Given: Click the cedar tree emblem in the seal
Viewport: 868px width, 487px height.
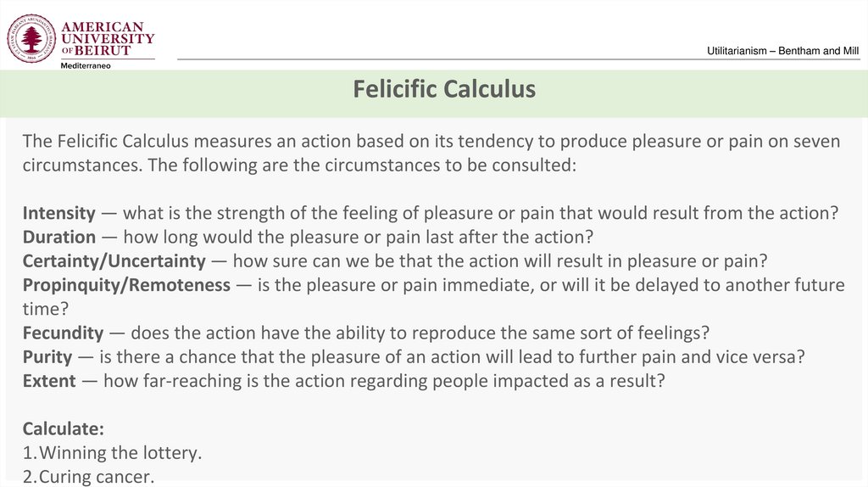Looking at the screenshot, I should pyautogui.click(x=31, y=37).
